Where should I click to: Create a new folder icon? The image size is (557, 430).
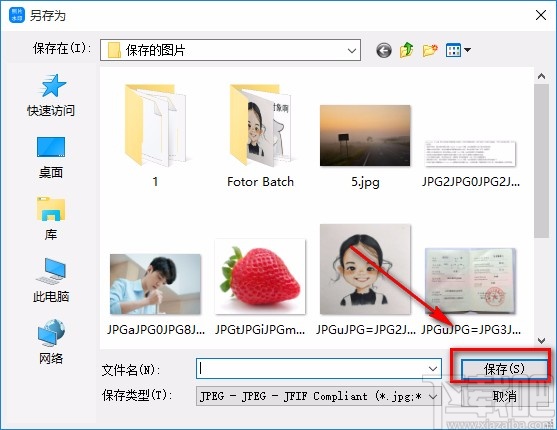(x=430, y=50)
